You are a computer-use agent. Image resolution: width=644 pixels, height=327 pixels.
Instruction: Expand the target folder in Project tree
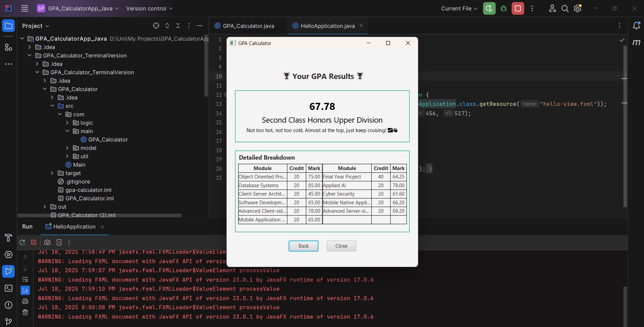tap(52, 173)
